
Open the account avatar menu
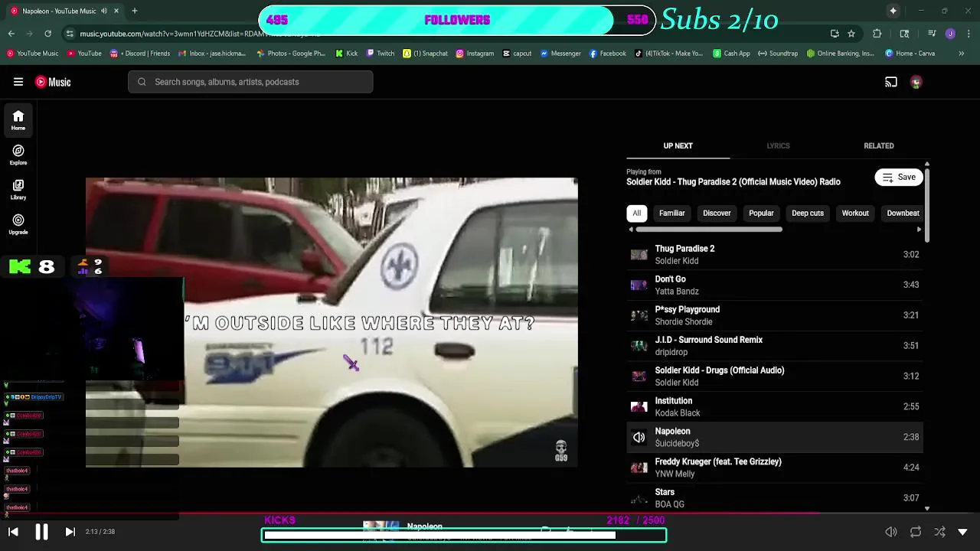tap(916, 82)
